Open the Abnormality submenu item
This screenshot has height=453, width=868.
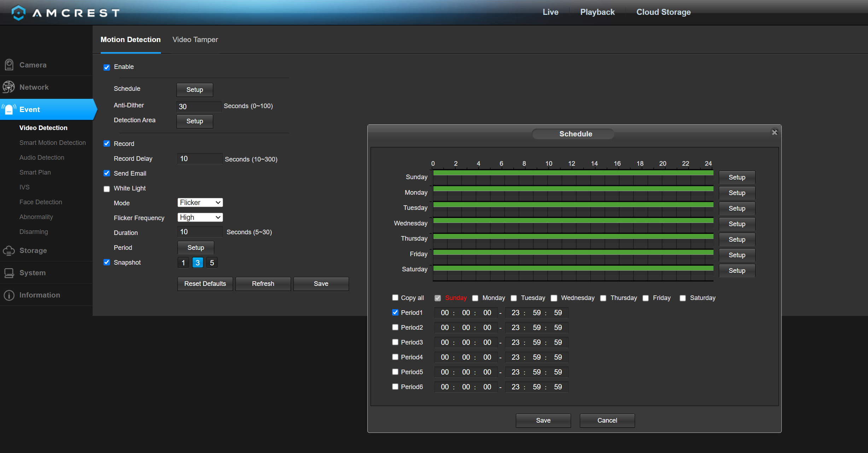[36, 217]
